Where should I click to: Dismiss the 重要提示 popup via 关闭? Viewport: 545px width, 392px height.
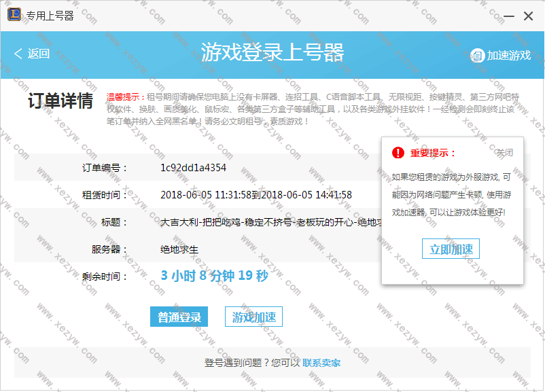pyautogui.click(x=504, y=153)
